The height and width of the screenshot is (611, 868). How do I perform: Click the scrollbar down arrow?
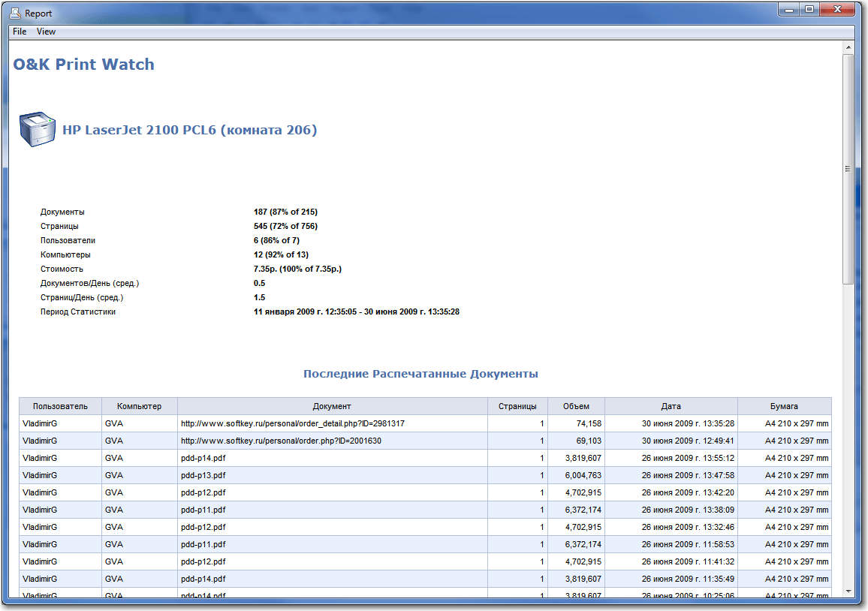point(851,591)
